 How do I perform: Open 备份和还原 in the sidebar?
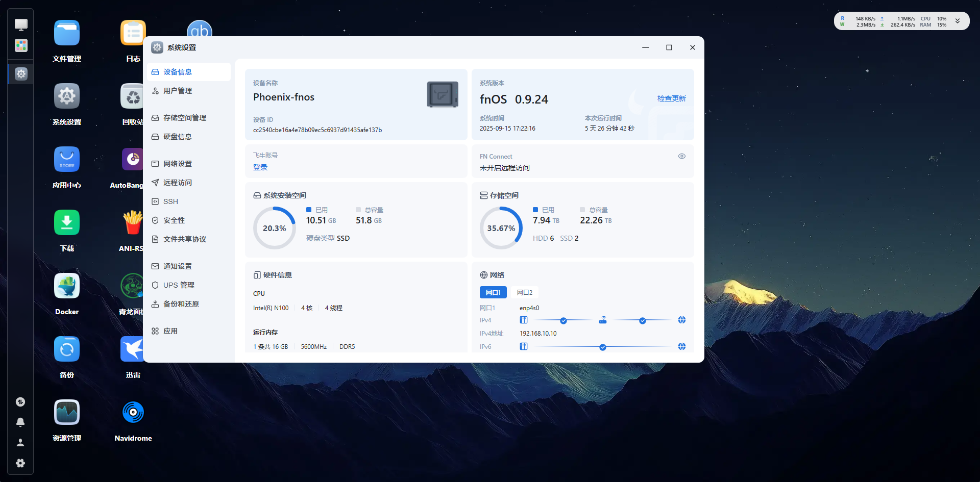click(189, 304)
